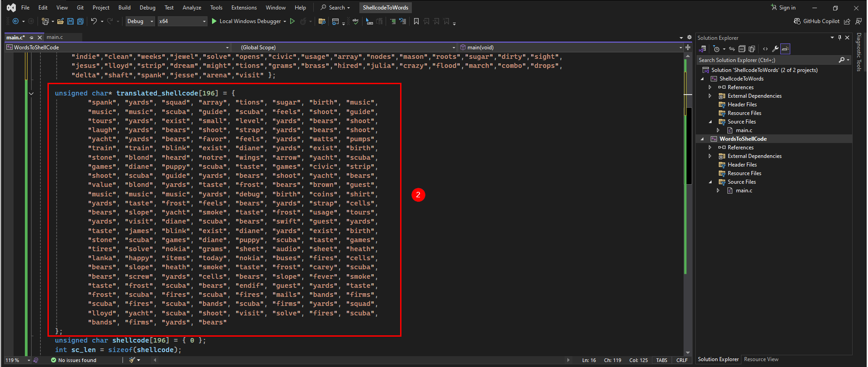
Task: Open the WordsToShellCode project scope dropdown
Action: (118, 47)
